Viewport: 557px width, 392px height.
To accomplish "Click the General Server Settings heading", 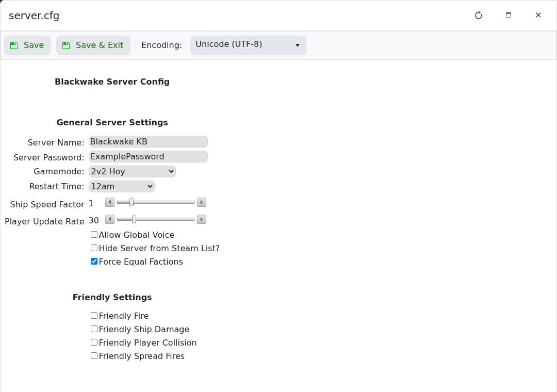I will (112, 122).
